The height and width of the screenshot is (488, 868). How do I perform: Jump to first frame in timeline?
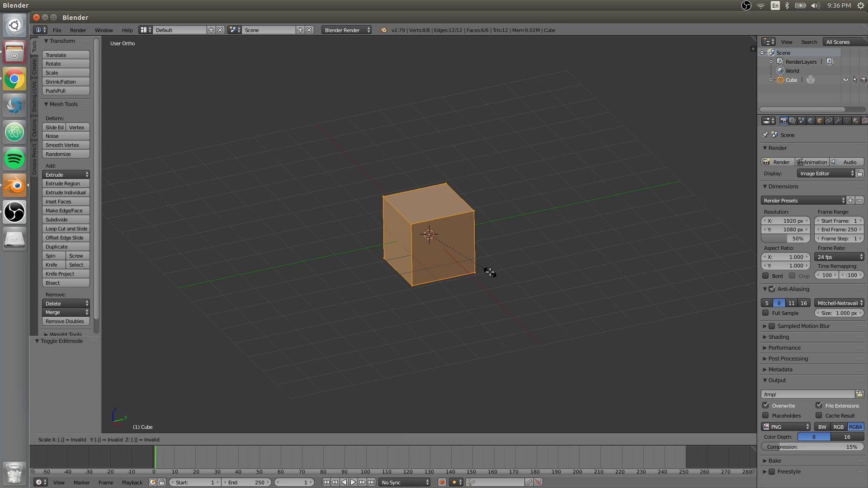coord(326,482)
